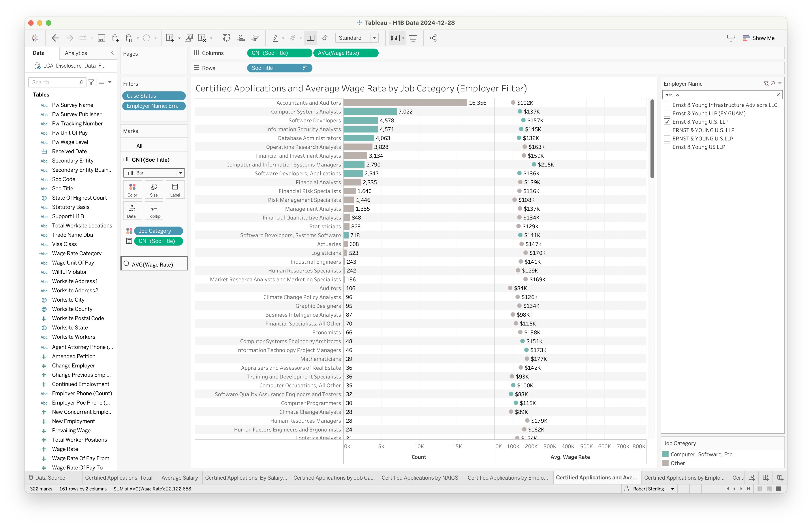Click the Undo back arrow
This screenshot has height=526, width=812.
coord(56,38)
